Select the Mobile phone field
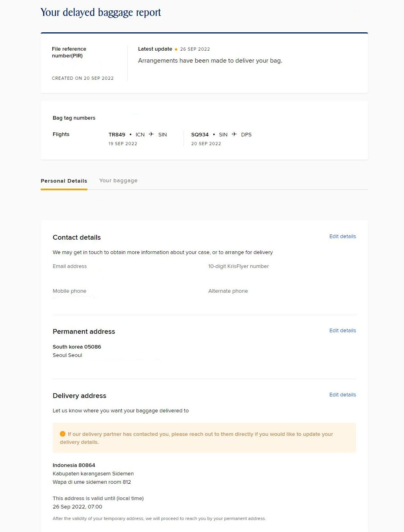This screenshot has width=404, height=532. click(x=69, y=291)
